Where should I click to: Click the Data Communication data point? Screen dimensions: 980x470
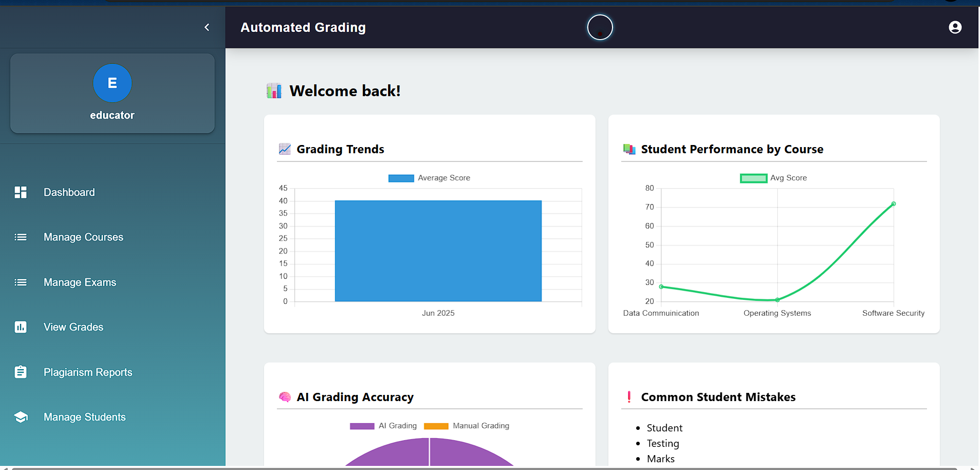(x=661, y=286)
